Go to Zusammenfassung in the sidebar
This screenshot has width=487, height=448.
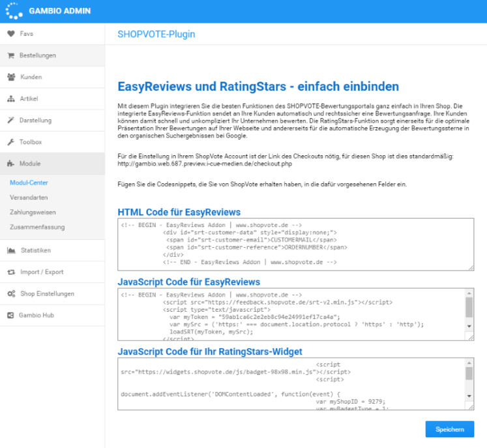(37, 227)
